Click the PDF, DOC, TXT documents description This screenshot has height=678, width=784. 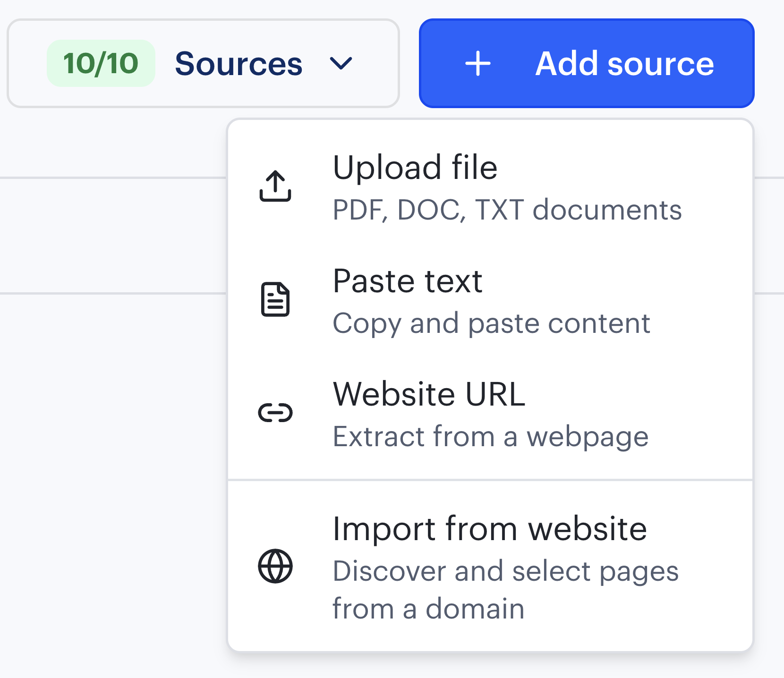coord(507,210)
